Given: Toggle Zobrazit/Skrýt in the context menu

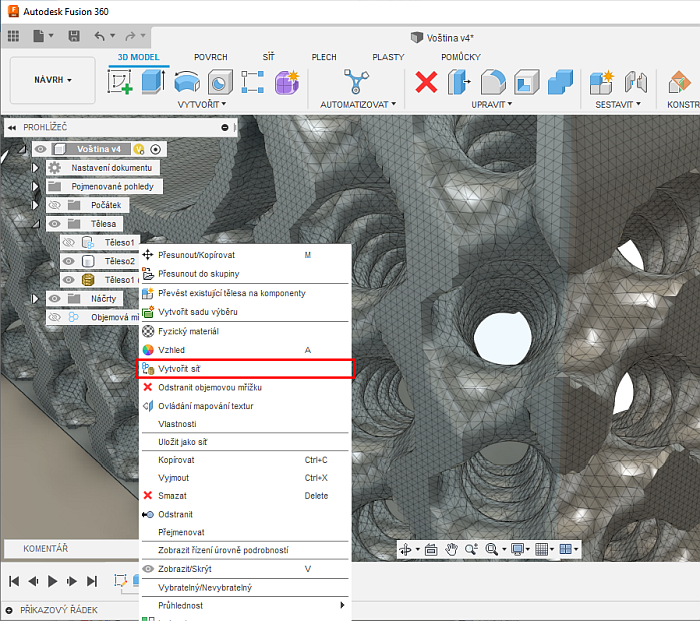Looking at the screenshot, I should (245, 569).
